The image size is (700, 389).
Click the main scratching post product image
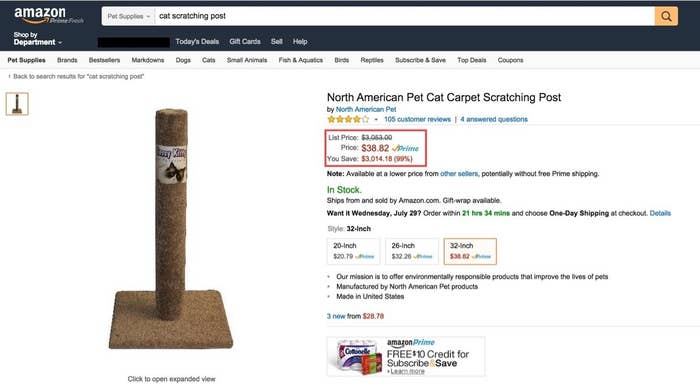click(171, 228)
